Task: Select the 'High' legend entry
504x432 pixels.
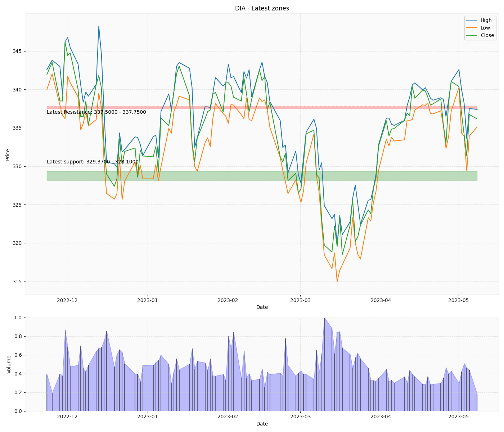Action: click(480, 20)
